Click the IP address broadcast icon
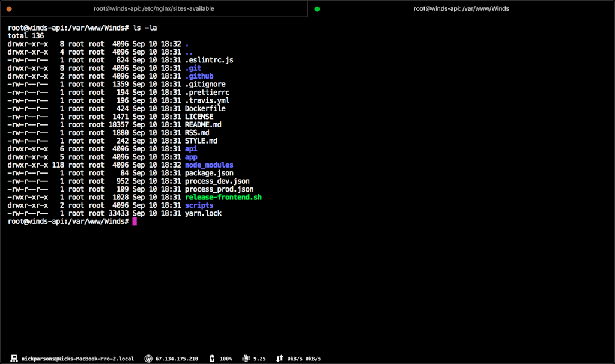This screenshot has height=364, width=615. pyautogui.click(x=148, y=359)
